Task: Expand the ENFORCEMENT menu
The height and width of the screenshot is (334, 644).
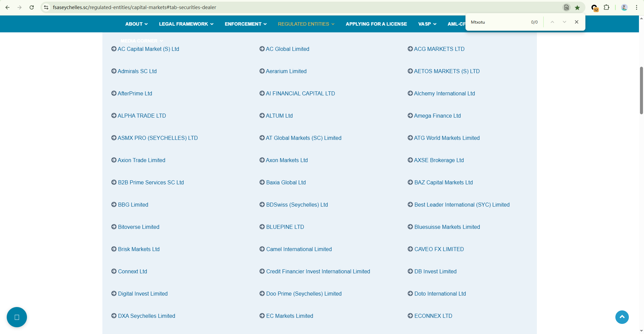Action: pyautogui.click(x=246, y=24)
